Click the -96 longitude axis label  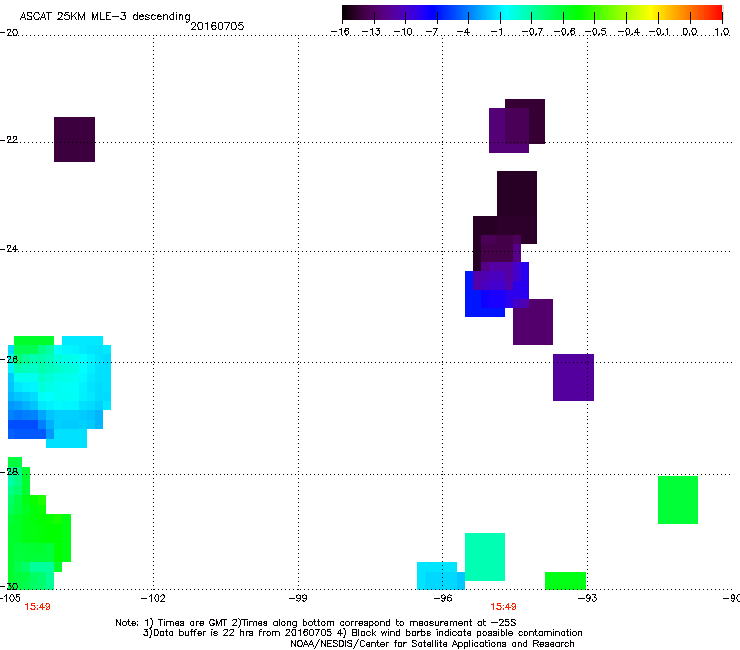pos(443,598)
